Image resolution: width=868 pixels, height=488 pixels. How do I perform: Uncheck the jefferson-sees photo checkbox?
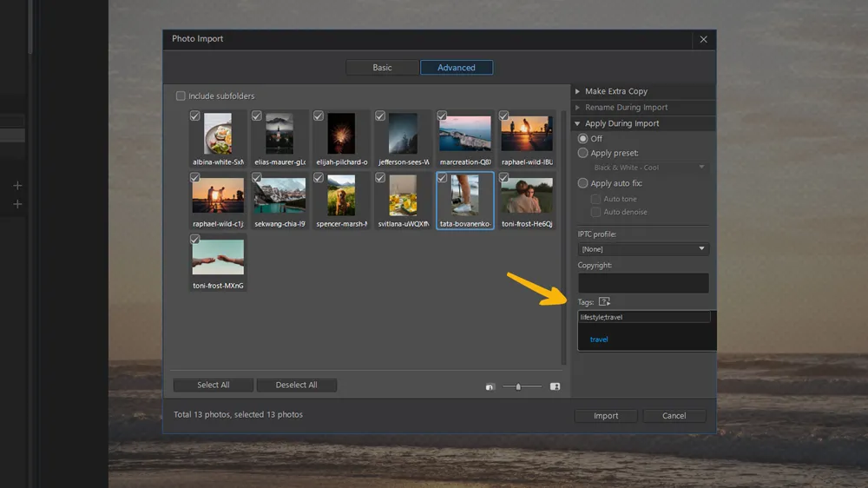[x=380, y=115]
